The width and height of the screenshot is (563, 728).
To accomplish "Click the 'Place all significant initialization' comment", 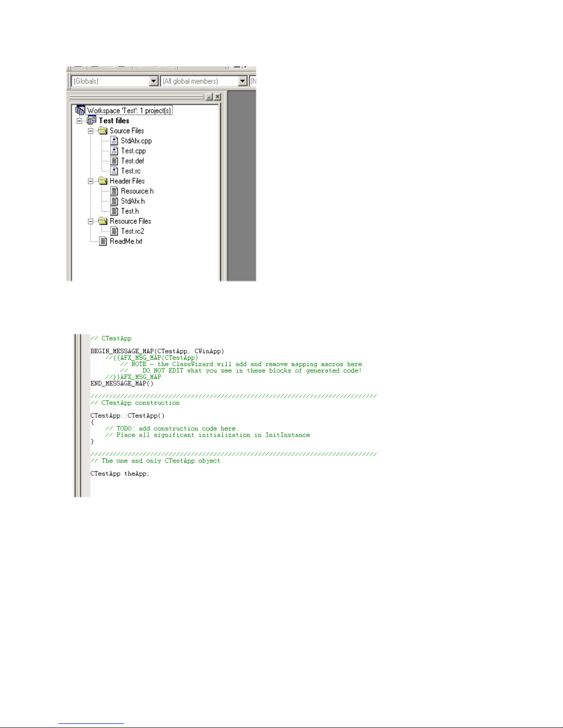I will pyautogui.click(x=208, y=435).
